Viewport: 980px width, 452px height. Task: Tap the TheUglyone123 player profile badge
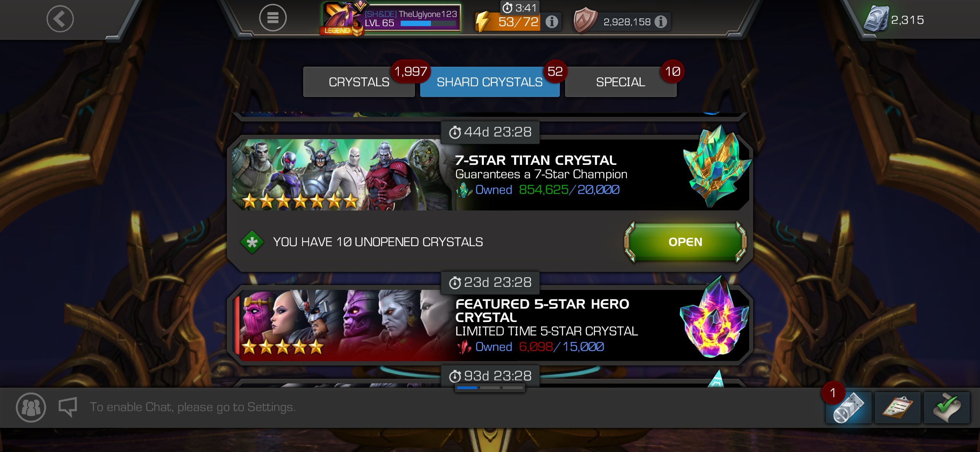click(391, 18)
